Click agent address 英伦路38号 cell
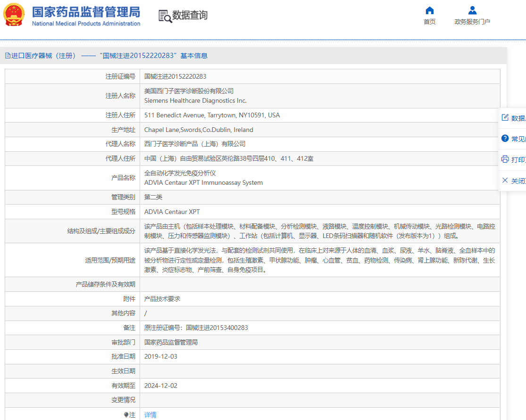526x420 pixels. click(x=320, y=158)
